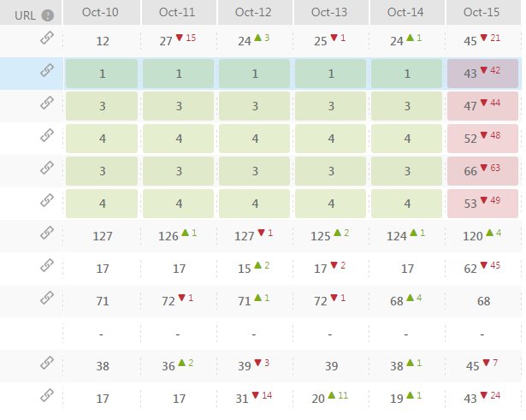526x420 pixels.
Task: Click link icon for row ending 52
Action: (x=47, y=136)
